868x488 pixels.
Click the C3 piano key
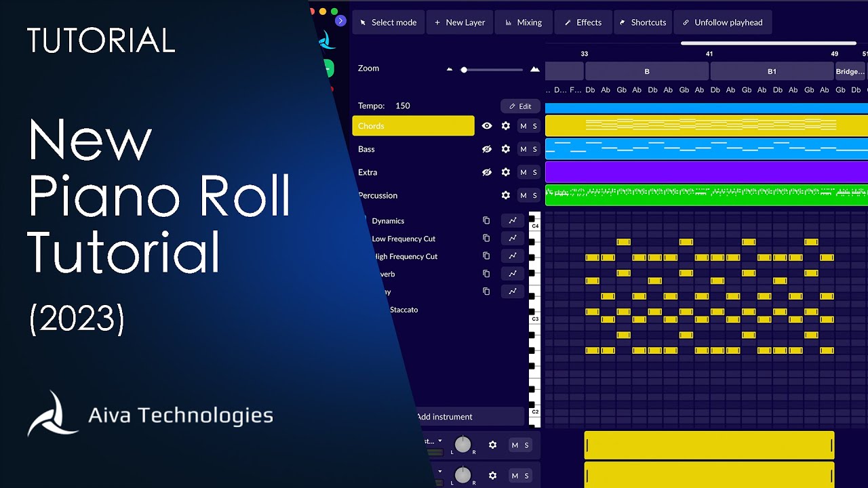534,319
